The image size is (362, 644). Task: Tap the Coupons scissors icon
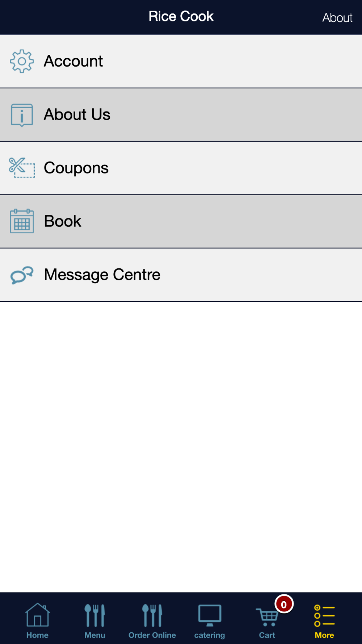pos(22,168)
